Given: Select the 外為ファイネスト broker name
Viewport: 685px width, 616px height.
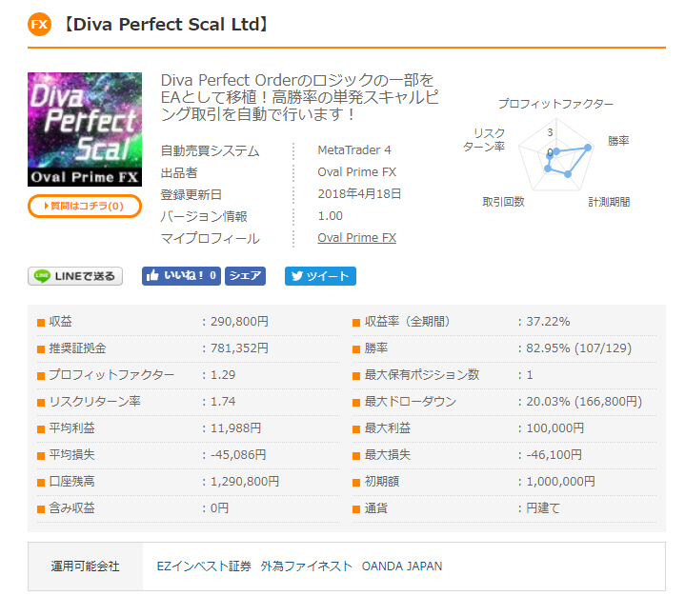Looking at the screenshot, I should 306,566.
